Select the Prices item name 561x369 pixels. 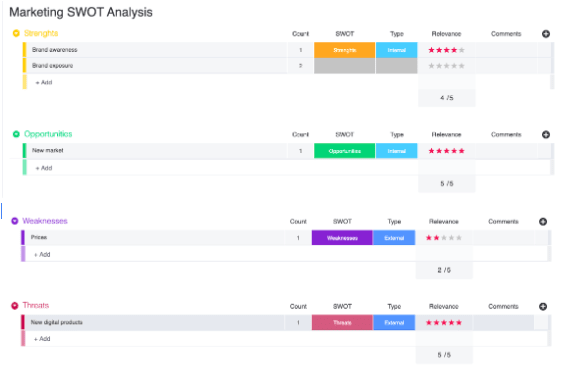[39, 237]
